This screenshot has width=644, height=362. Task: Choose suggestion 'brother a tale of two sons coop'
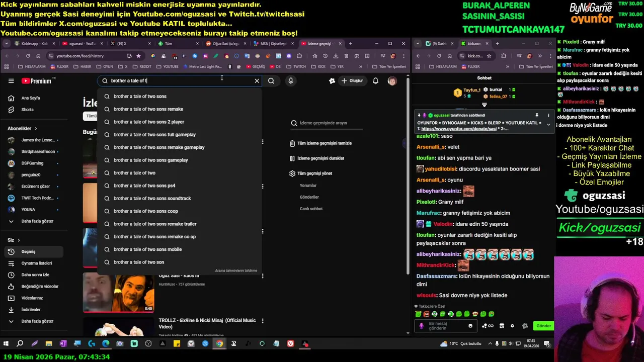point(180,211)
